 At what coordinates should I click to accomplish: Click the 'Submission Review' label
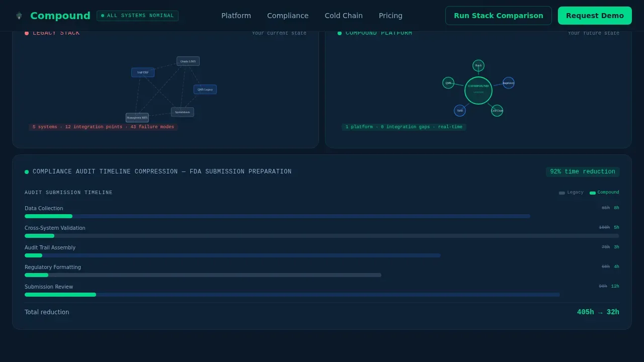point(49,287)
